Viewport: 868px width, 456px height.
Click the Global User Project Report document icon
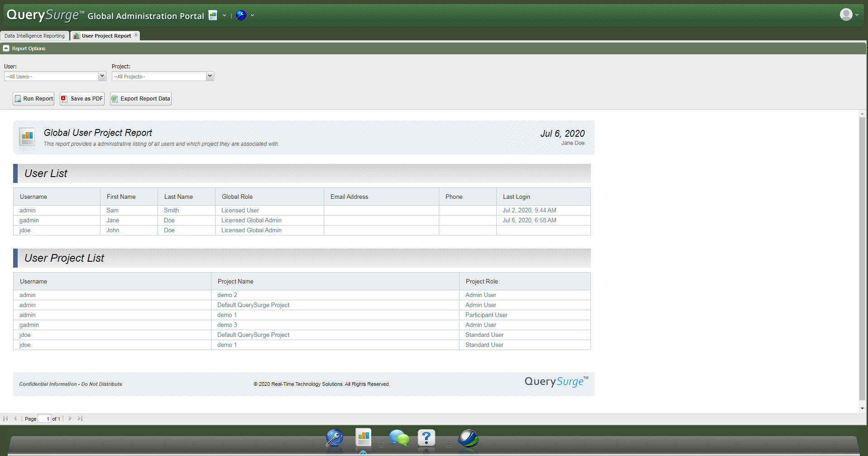point(27,137)
